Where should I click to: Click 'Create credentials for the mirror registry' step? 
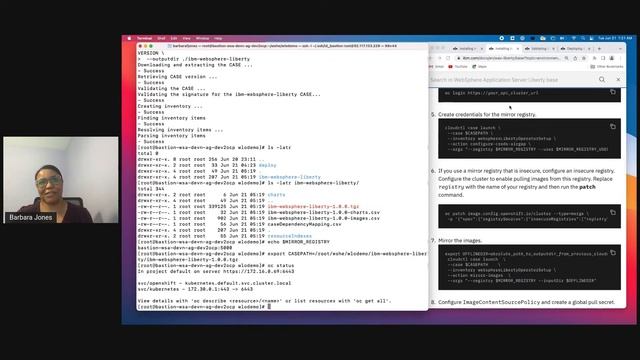pos(487,115)
